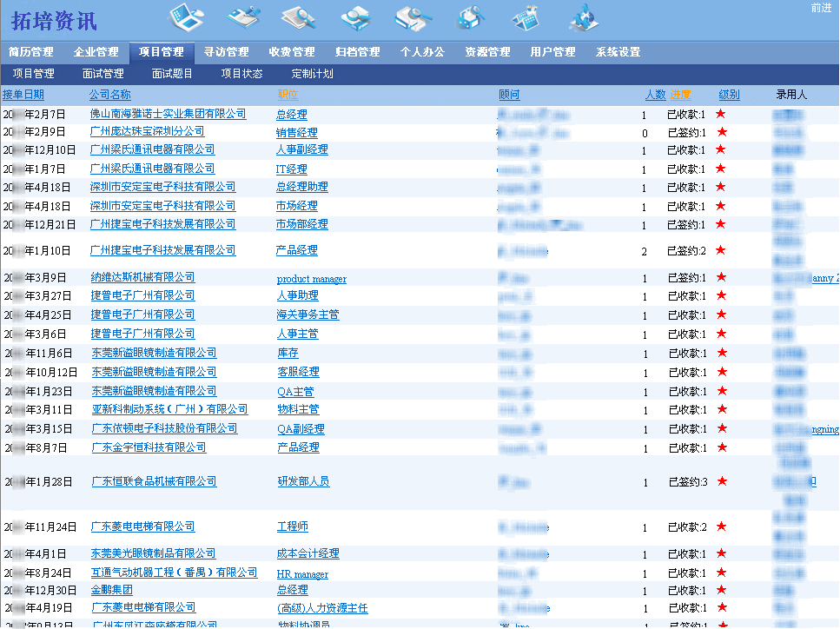
Task: Open company 广东金宇恒科技有限公司
Action: coord(149,447)
